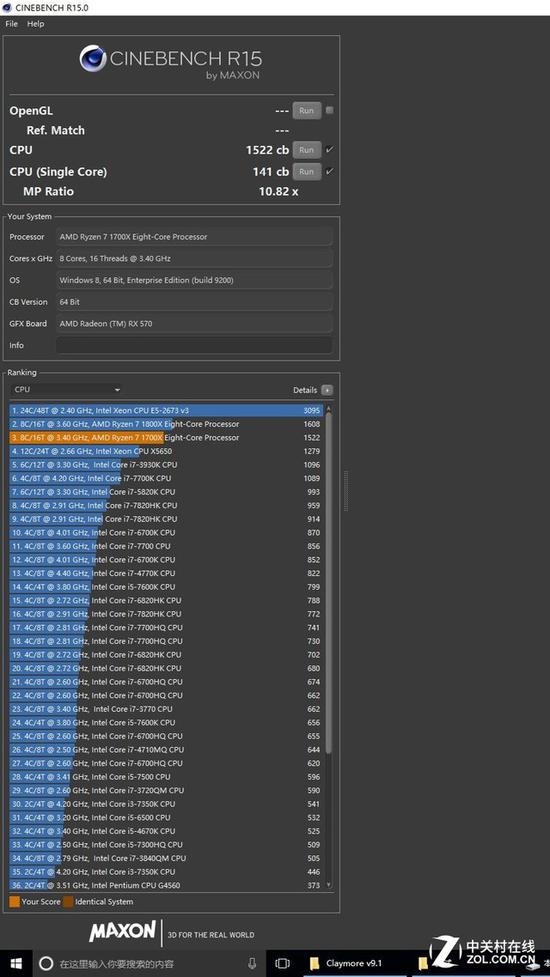Click the 141 cb single core score
This screenshot has height=977, width=550.
tap(270, 171)
